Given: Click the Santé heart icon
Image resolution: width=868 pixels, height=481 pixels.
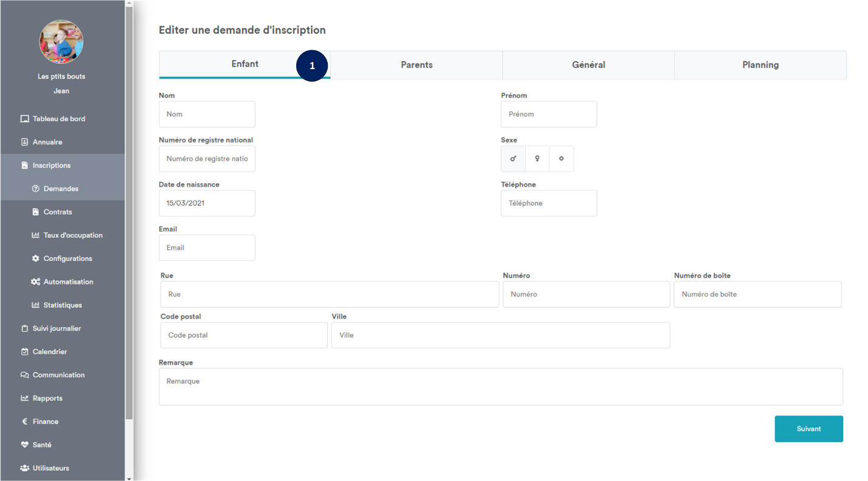Looking at the screenshot, I should coord(24,445).
